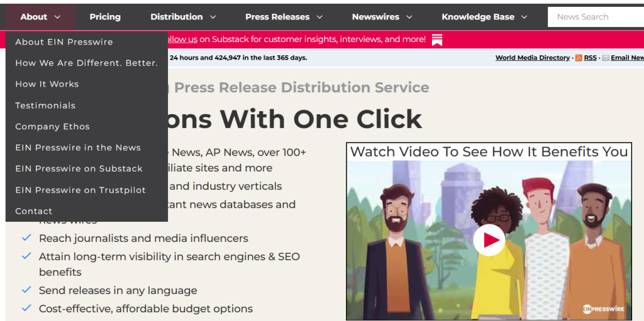Choose How It Works from menu
644x321 pixels.
pos(47,84)
